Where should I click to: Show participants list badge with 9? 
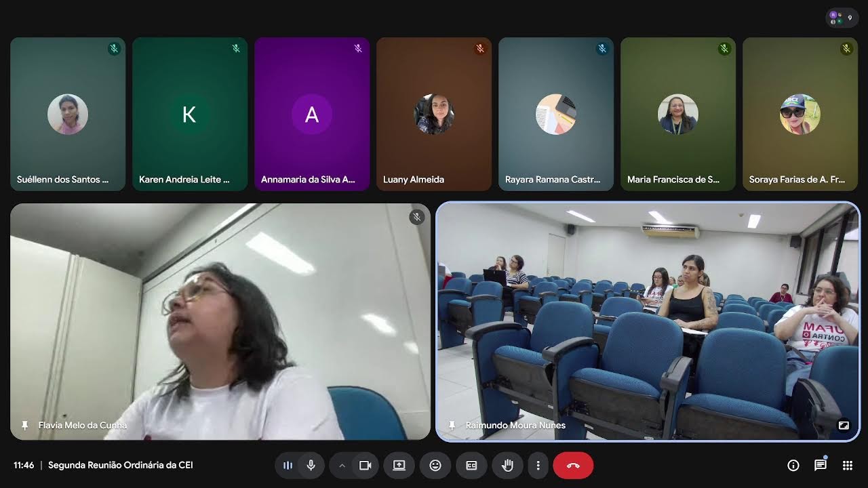[842, 18]
